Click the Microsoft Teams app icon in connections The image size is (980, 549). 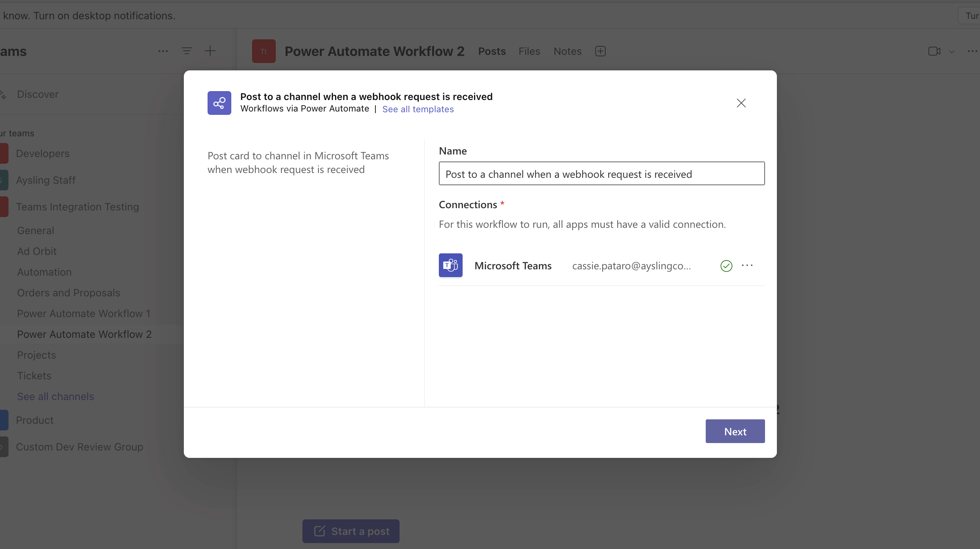tap(451, 264)
